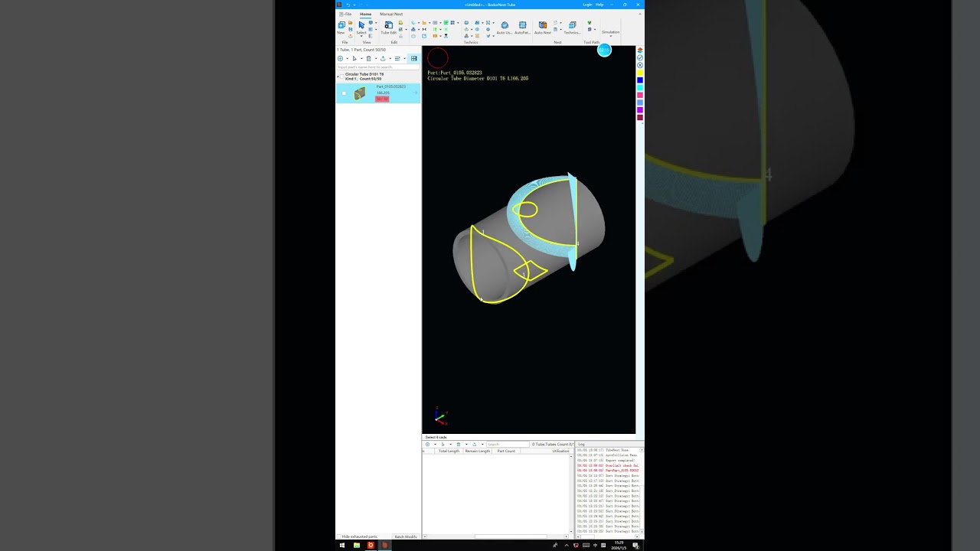Select the dark blue color swatch

tap(640, 80)
